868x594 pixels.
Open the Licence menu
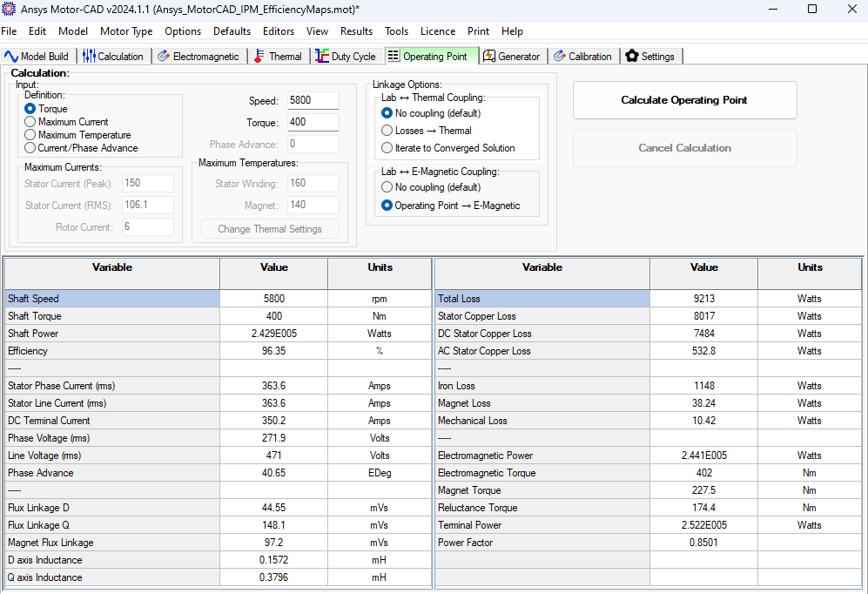(437, 31)
